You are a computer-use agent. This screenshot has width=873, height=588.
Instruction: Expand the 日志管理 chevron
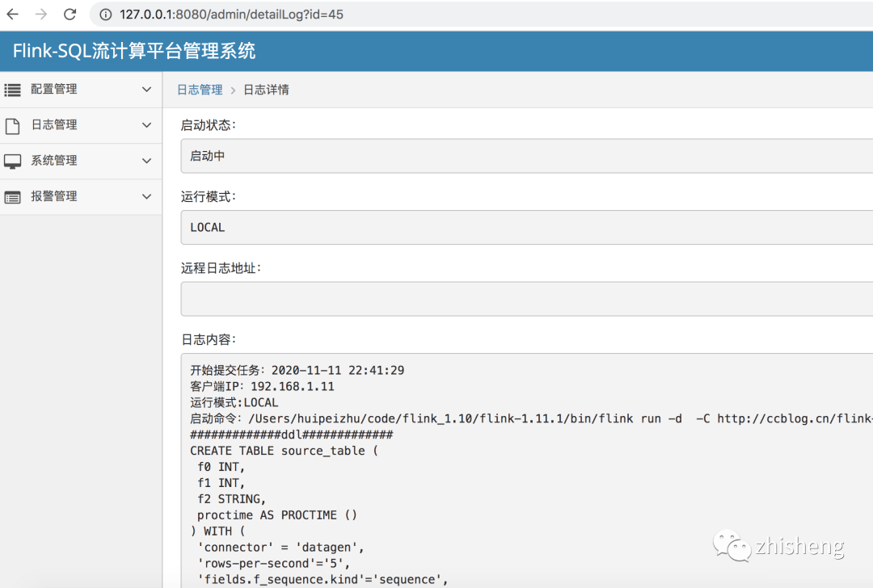146,125
